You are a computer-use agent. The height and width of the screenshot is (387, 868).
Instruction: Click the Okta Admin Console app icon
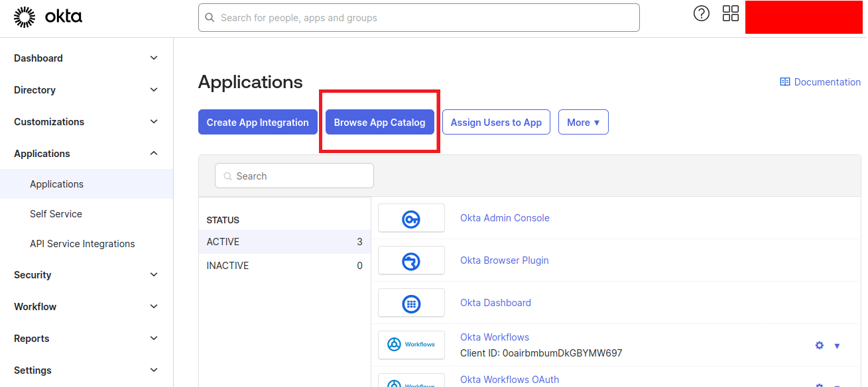point(411,218)
